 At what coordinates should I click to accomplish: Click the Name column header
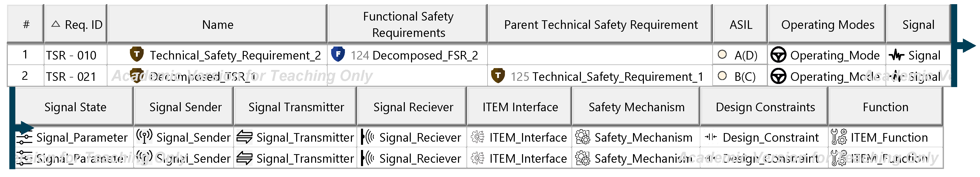click(217, 25)
